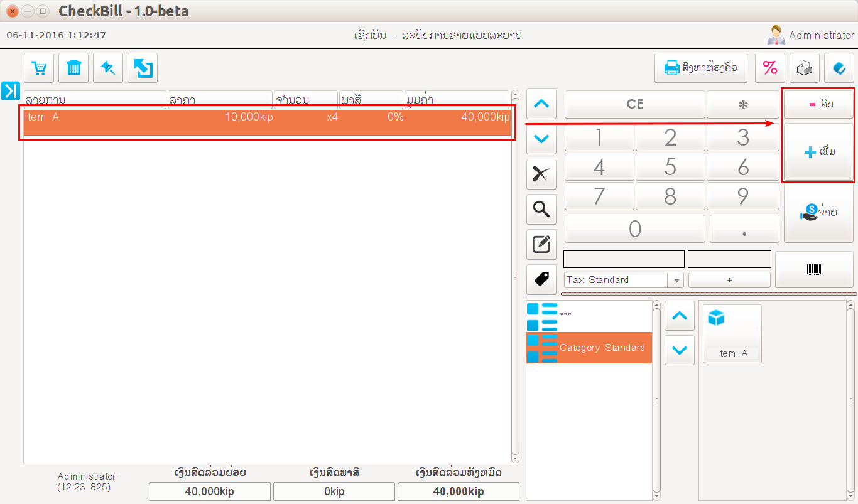Click the percent discount icon

(769, 68)
